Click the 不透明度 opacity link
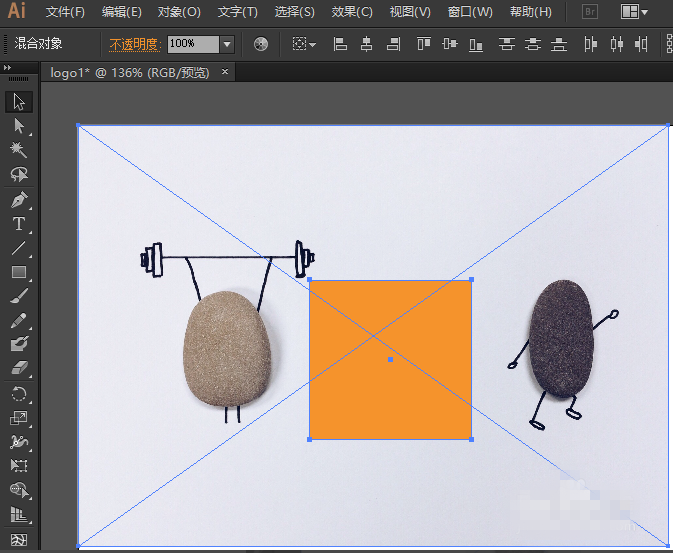 pyautogui.click(x=134, y=44)
